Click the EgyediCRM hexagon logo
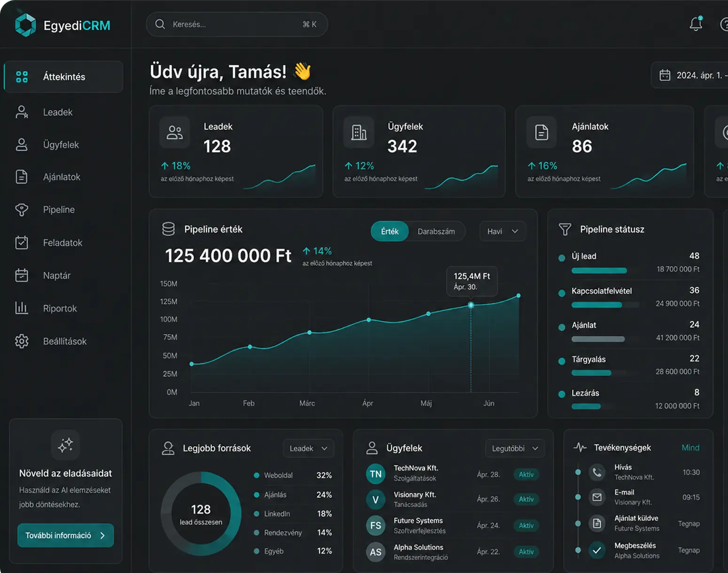 (25, 25)
